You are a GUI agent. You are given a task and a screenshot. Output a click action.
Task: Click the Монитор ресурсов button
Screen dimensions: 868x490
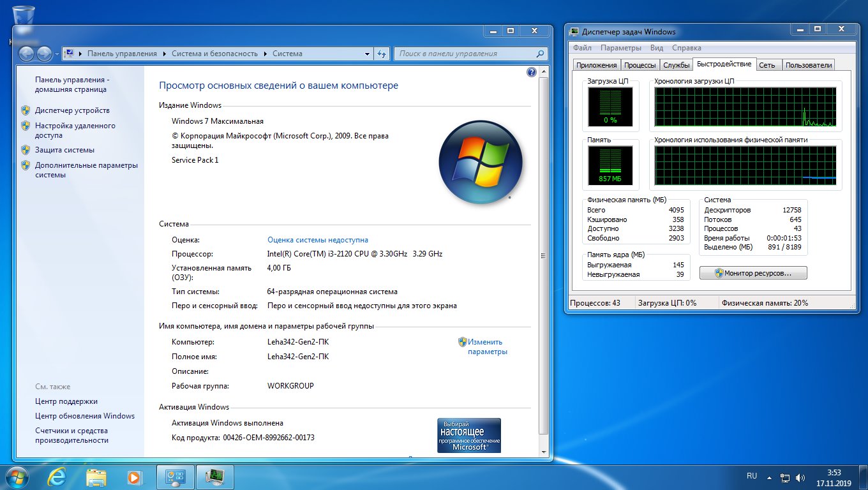[x=753, y=272]
